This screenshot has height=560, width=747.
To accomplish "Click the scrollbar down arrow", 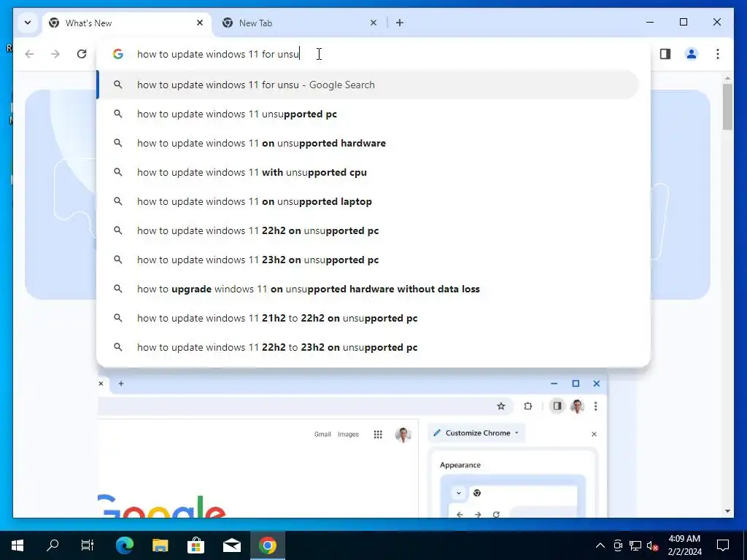I will (727, 511).
